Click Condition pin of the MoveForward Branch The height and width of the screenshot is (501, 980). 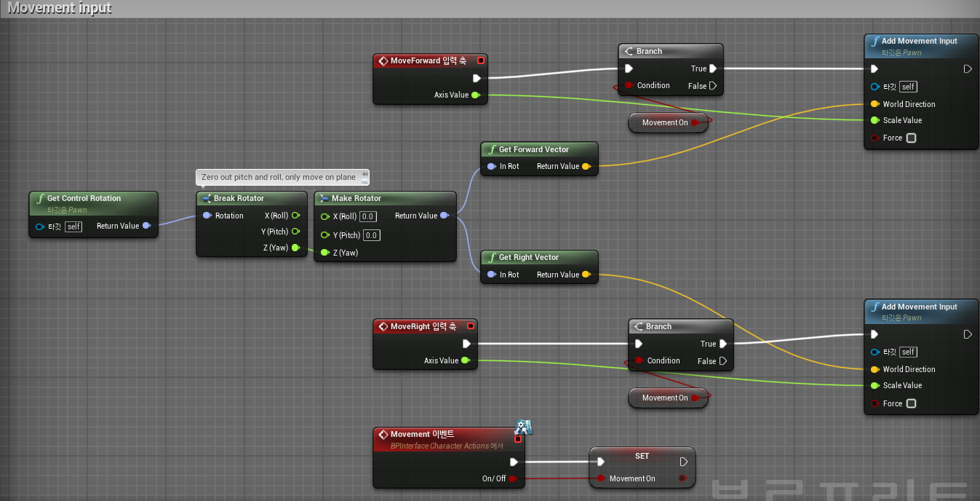tap(629, 85)
